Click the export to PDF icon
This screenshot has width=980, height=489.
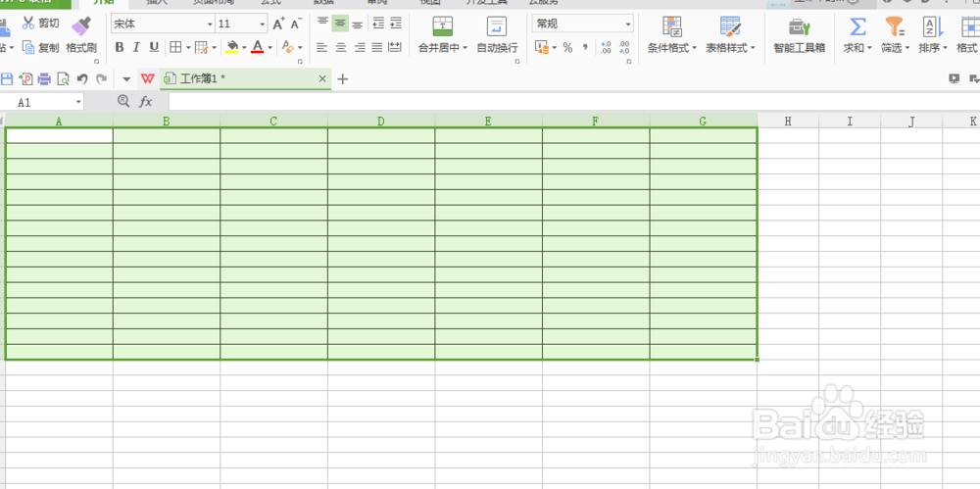coord(25,78)
